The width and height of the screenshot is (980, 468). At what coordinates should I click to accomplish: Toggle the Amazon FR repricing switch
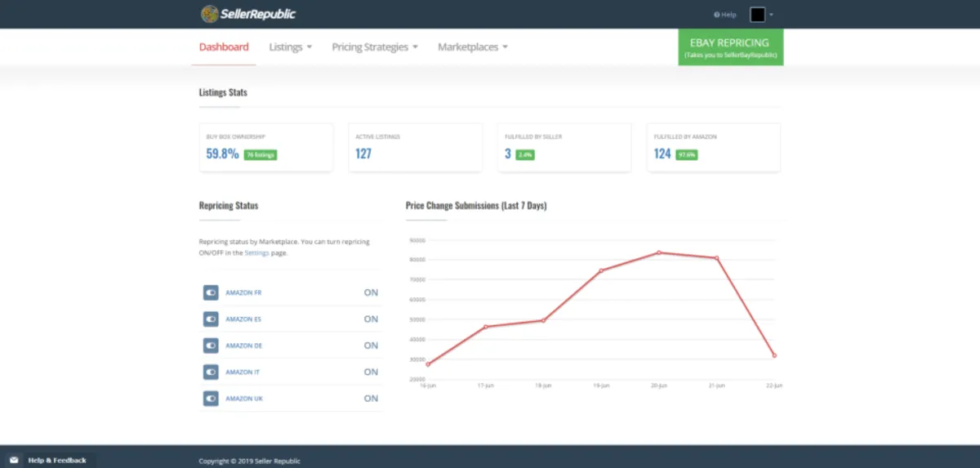tap(210, 292)
